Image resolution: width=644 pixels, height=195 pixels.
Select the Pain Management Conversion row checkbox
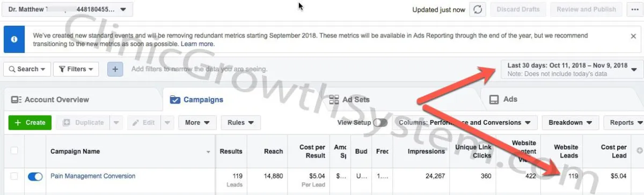pos(14,176)
